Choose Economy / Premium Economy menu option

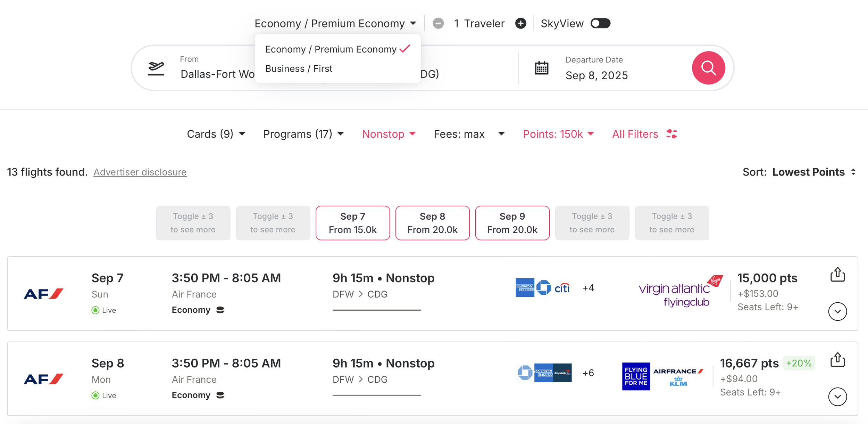(x=331, y=49)
